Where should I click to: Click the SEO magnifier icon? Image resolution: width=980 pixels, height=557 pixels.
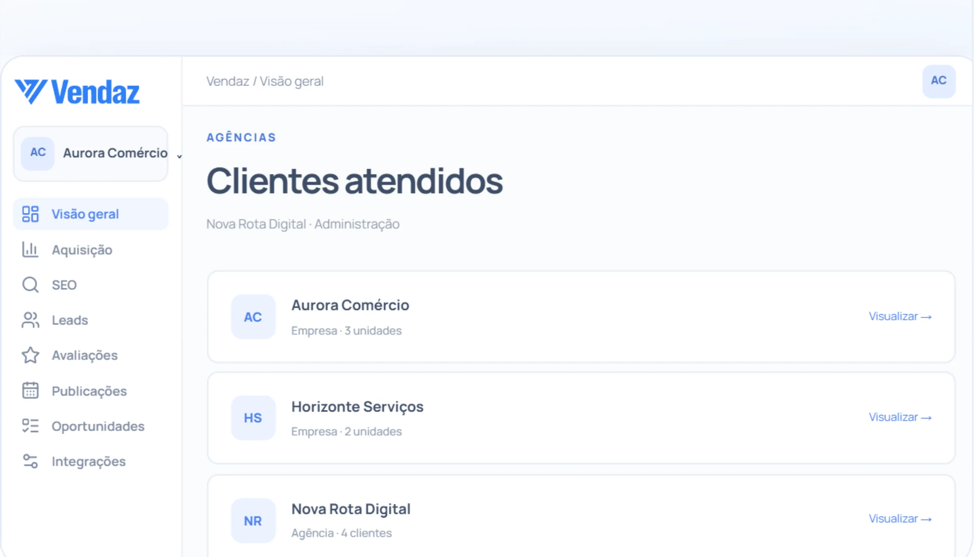point(30,285)
